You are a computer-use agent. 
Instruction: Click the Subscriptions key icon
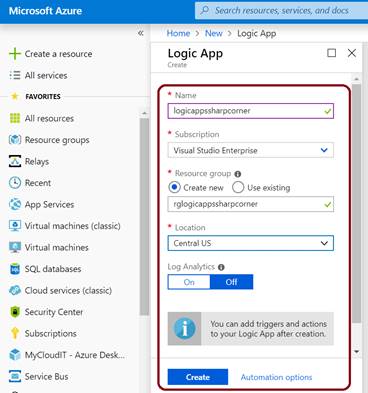click(15, 333)
